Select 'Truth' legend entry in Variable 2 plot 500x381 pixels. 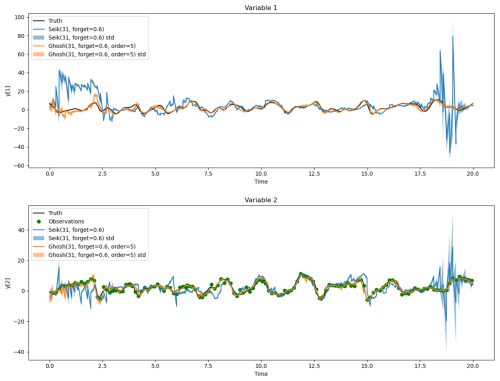click(x=47, y=213)
